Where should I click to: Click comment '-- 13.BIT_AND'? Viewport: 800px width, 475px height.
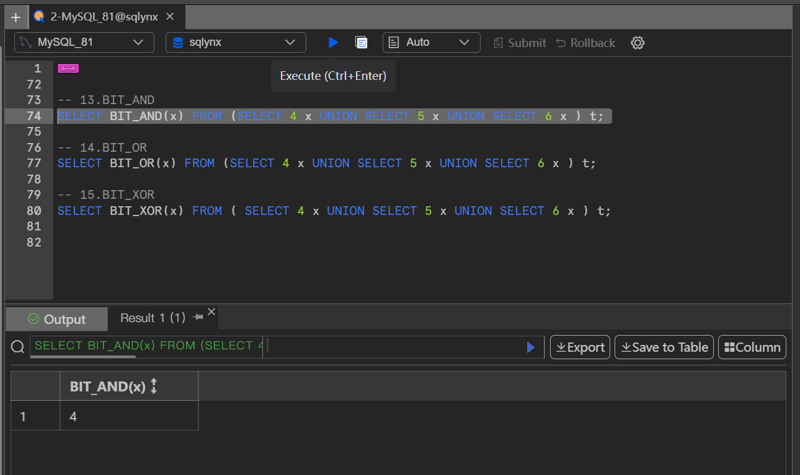(106, 100)
